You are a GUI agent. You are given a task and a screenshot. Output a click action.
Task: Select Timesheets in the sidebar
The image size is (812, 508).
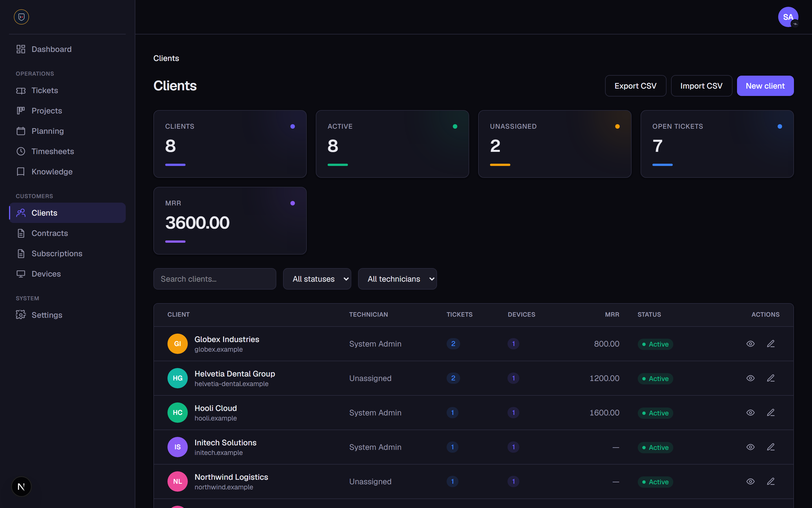67,151
